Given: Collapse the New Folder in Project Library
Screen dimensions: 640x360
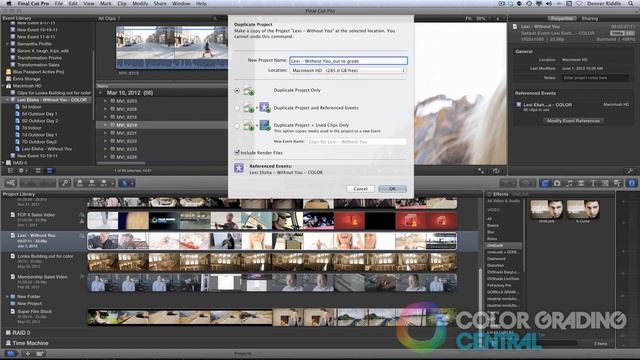Looking at the screenshot, I should click(7, 296).
